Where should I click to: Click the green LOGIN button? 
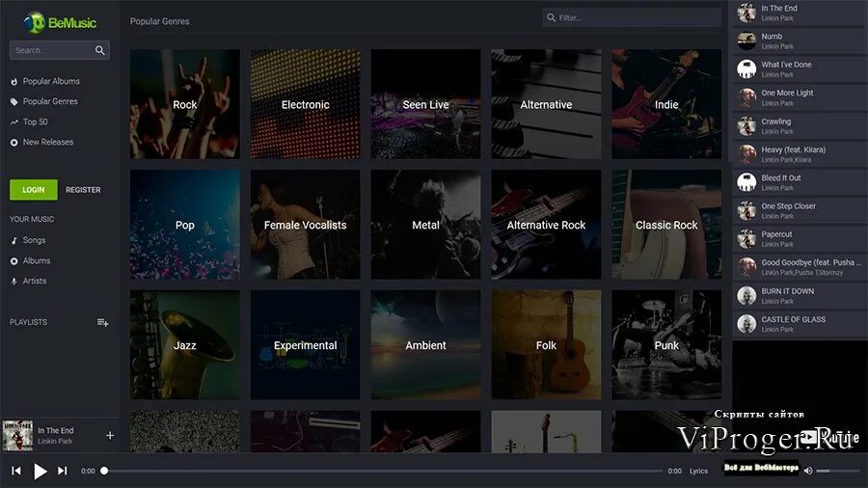pyautogui.click(x=33, y=190)
